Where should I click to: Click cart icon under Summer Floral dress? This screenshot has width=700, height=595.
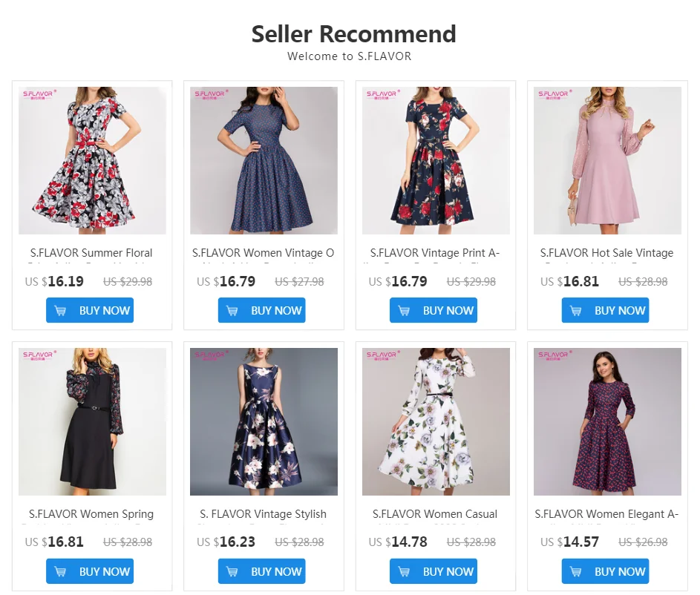(x=60, y=311)
